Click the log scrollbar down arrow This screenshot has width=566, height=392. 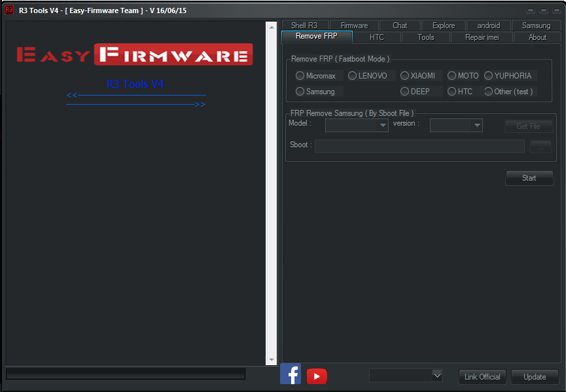coord(272,360)
